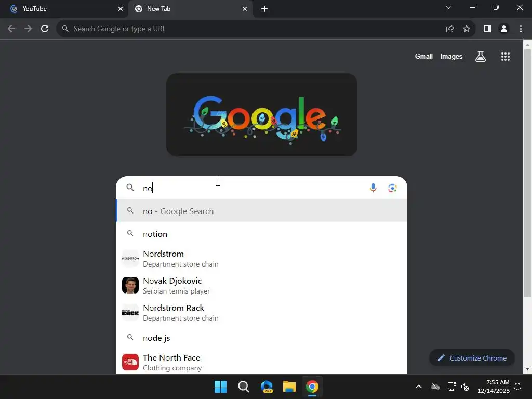Screen dimensions: 532x399
Task: Open the clock and date display
Action: tap(494, 387)
